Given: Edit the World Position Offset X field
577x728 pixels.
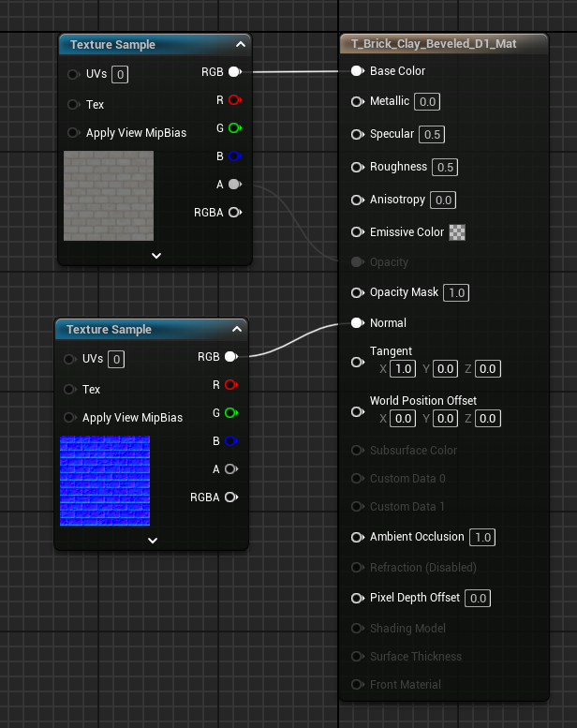Looking at the screenshot, I should [403, 419].
